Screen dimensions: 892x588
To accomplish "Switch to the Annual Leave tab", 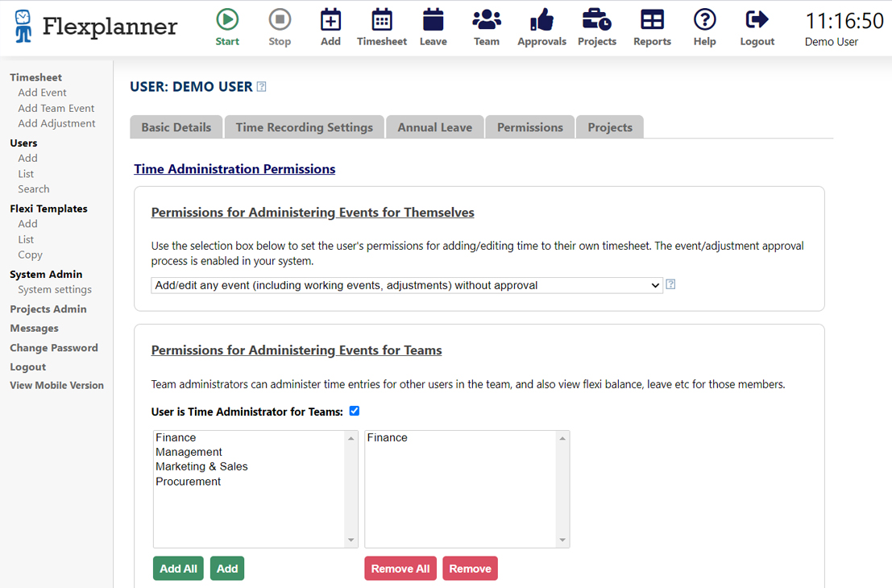I will [x=434, y=127].
